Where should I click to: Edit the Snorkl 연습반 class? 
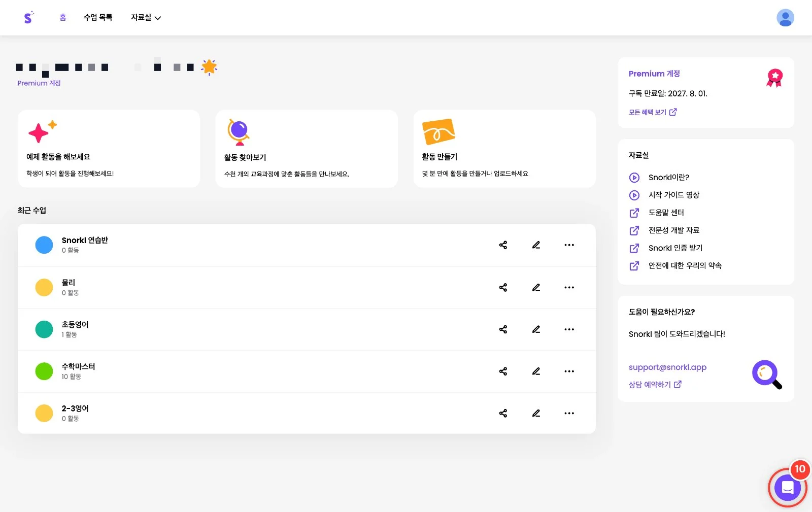(x=536, y=245)
